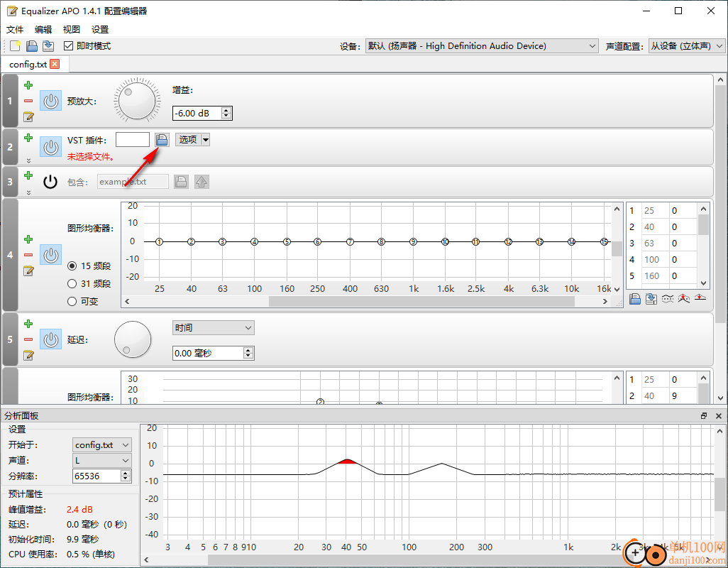Open the 设置 menu

[x=100, y=30]
